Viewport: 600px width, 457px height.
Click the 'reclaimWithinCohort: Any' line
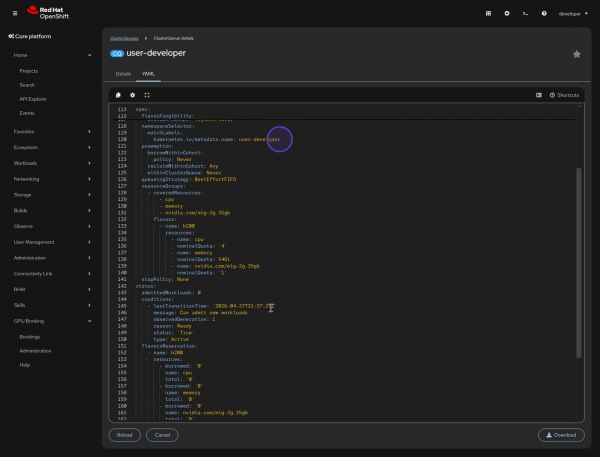tap(183, 166)
